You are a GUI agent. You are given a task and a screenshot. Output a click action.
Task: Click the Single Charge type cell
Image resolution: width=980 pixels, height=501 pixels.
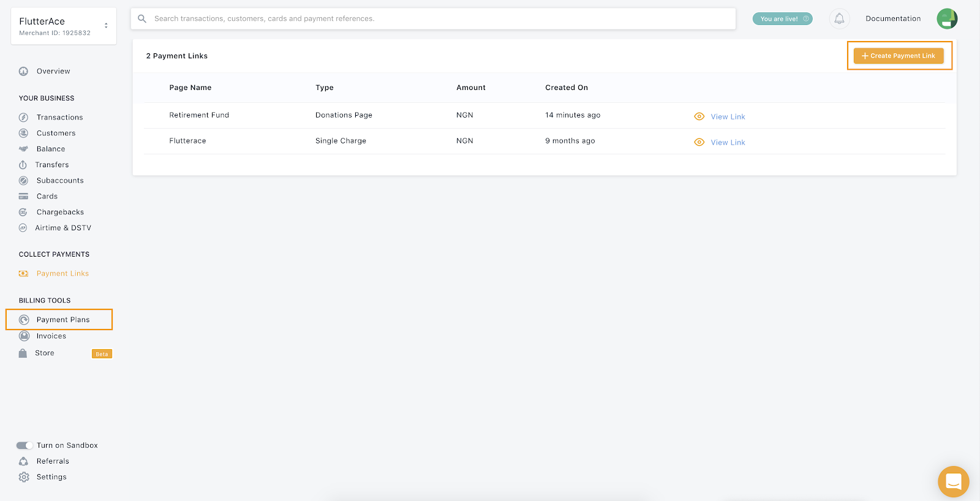coord(341,141)
